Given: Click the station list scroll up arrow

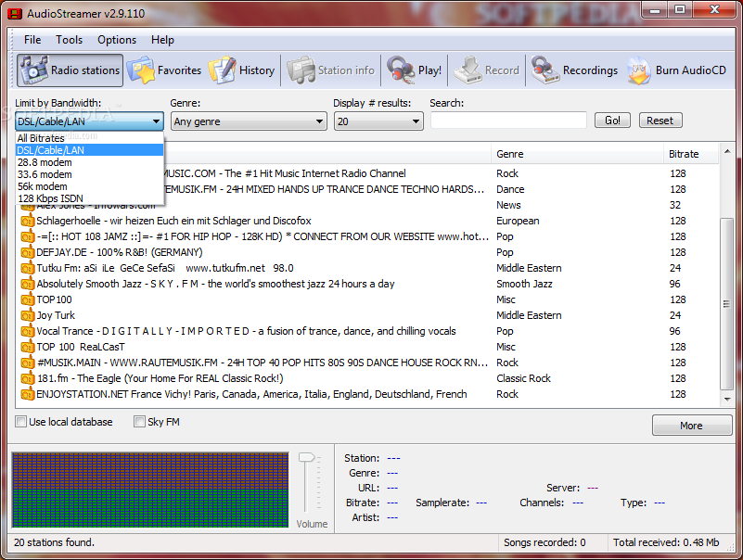Looking at the screenshot, I should [727, 151].
